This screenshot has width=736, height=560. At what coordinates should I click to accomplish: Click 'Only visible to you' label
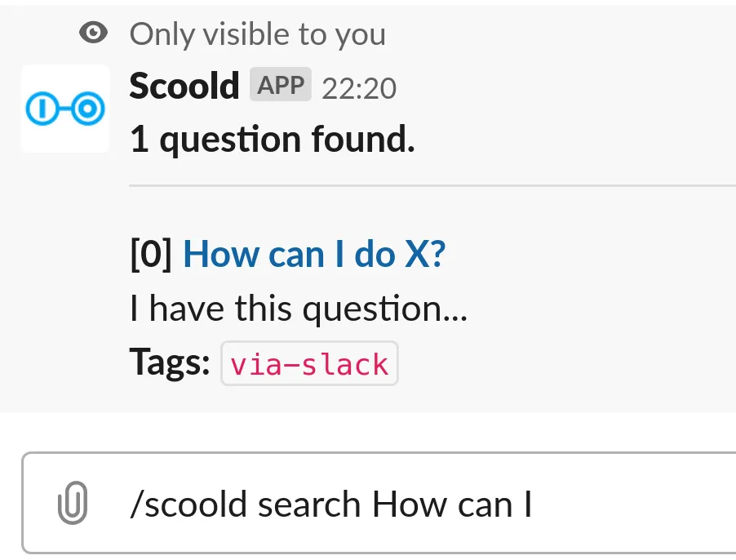coord(256,33)
